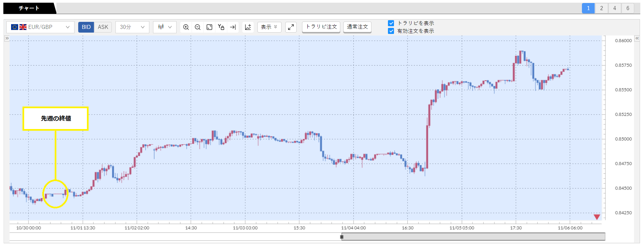The width and height of the screenshot is (644, 247).
Task: Switch to ASK price display
Action: 103,27
